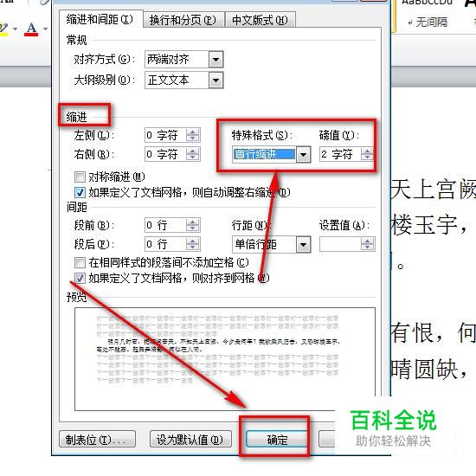This screenshot has height=476, width=476.
Task: Click the 右侧 indent value field
Action: [165, 154]
